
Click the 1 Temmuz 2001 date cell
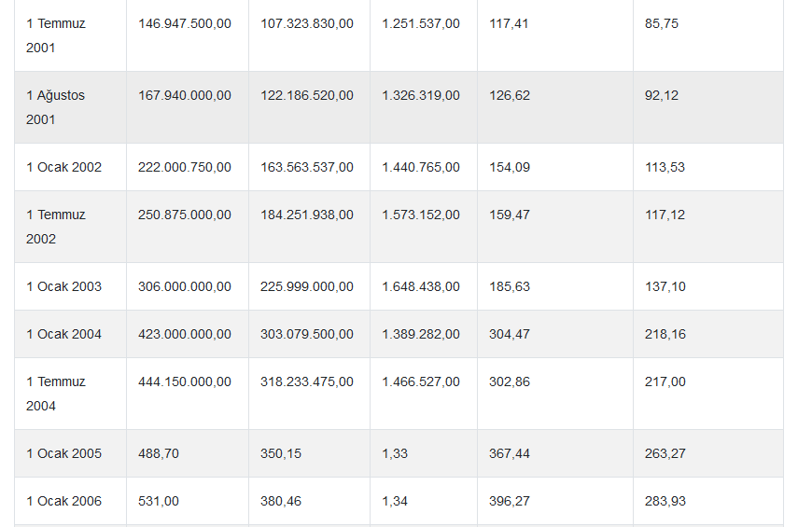[x=56, y=35]
